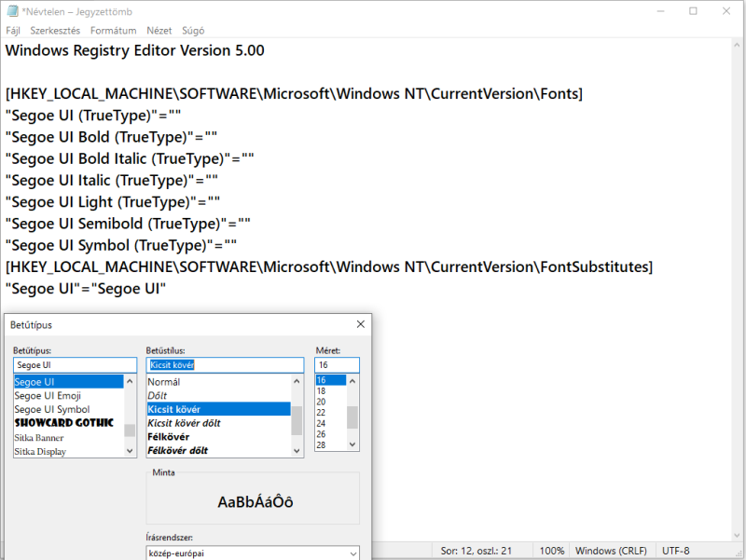Screen dimensions: 746x560
Task: Minimize the Jegyzettömb window
Action: (x=660, y=11)
